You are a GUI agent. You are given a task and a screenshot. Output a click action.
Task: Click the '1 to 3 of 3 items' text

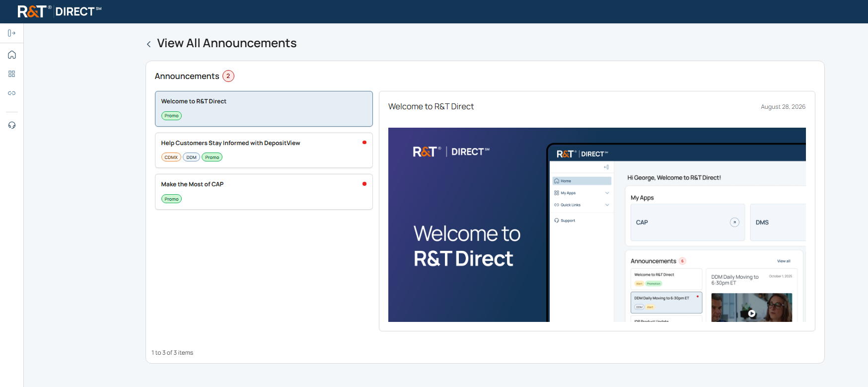click(x=172, y=353)
